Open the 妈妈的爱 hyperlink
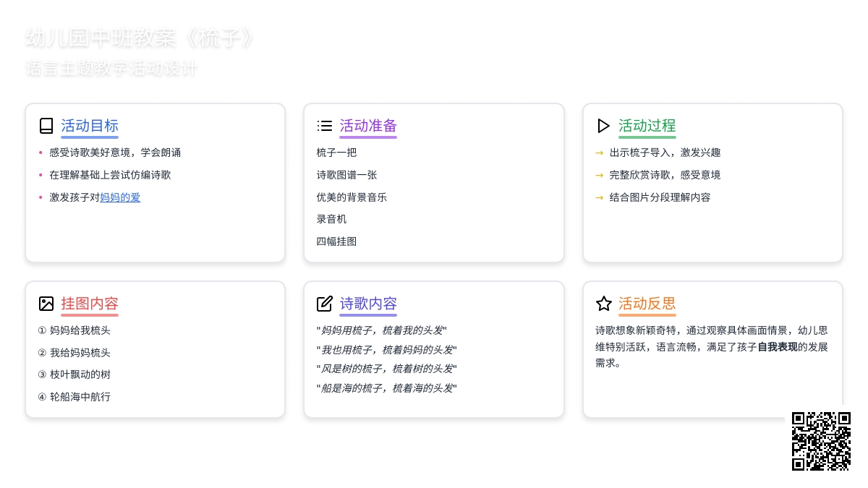 (120, 197)
